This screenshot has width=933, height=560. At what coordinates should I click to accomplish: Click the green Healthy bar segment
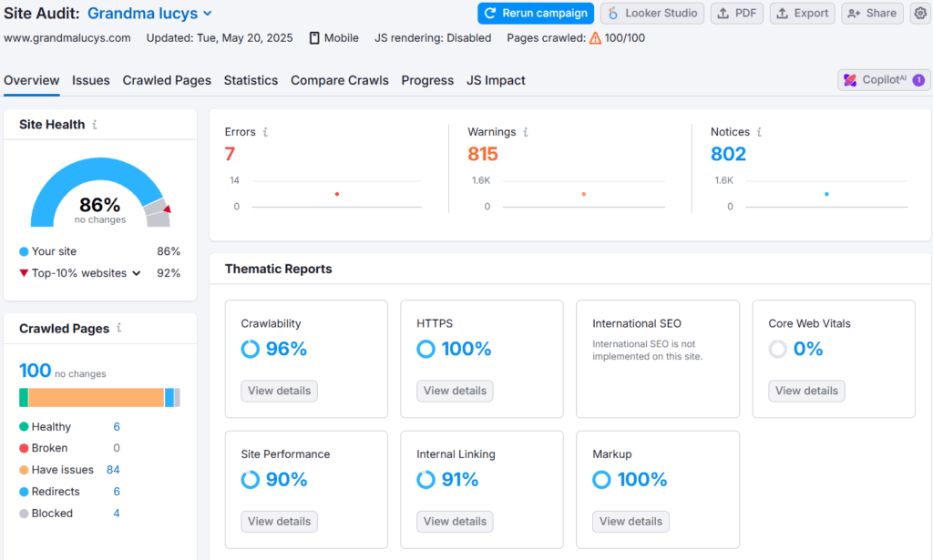pyautogui.click(x=23, y=397)
